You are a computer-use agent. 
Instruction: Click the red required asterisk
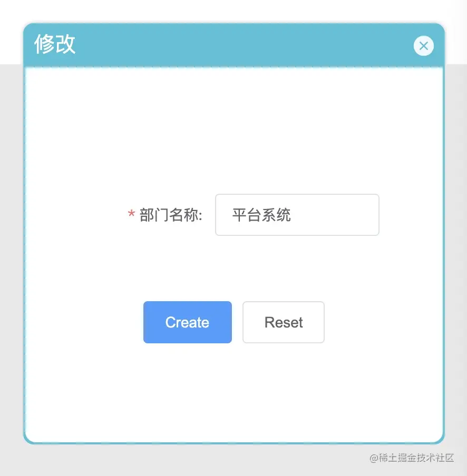coord(131,213)
